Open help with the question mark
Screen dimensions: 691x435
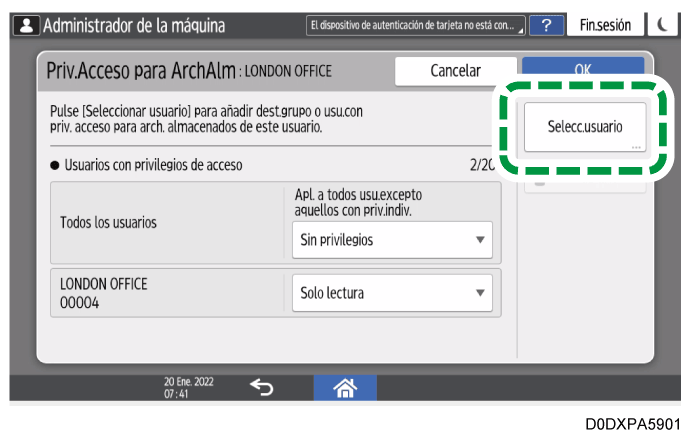[545, 25]
